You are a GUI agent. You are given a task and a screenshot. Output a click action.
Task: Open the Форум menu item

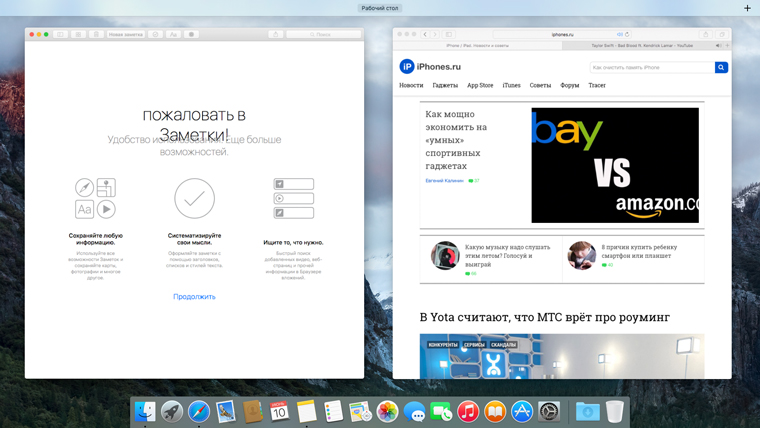(570, 85)
